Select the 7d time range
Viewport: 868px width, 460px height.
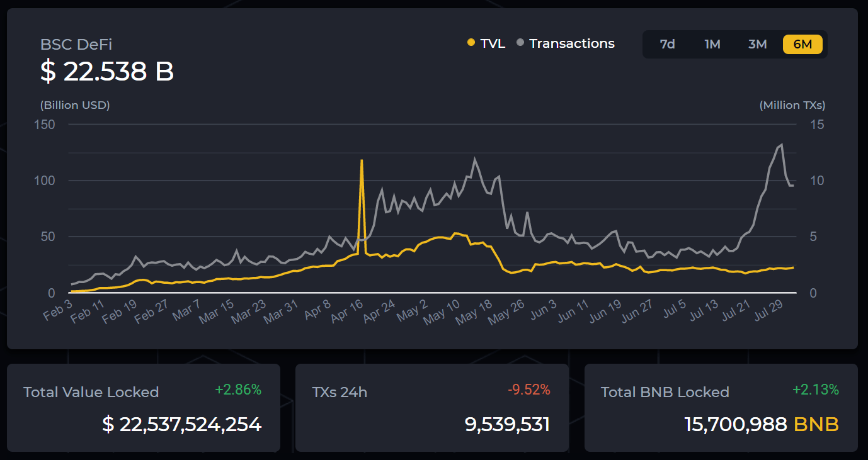[x=667, y=44]
